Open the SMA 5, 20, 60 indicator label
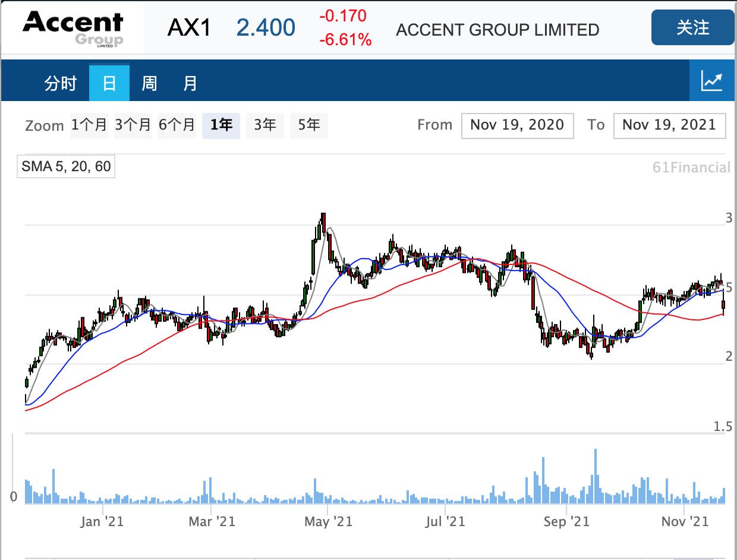Image resolution: width=737 pixels, height=560 pixels. point(66,166)
